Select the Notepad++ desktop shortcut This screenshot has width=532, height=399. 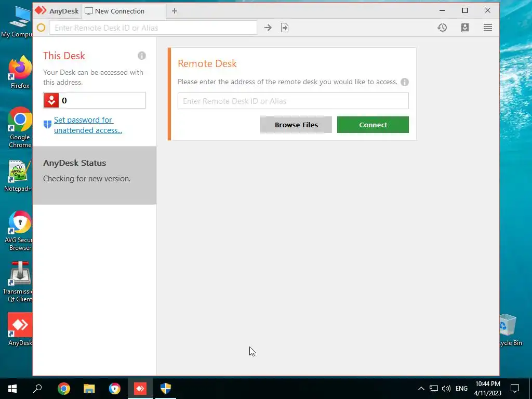(x=18, y=176)
